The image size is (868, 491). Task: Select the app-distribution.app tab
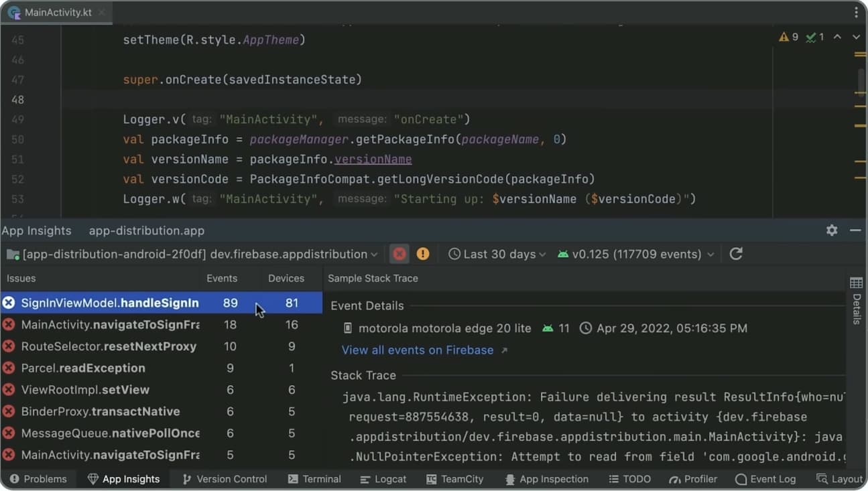point(147,230)
